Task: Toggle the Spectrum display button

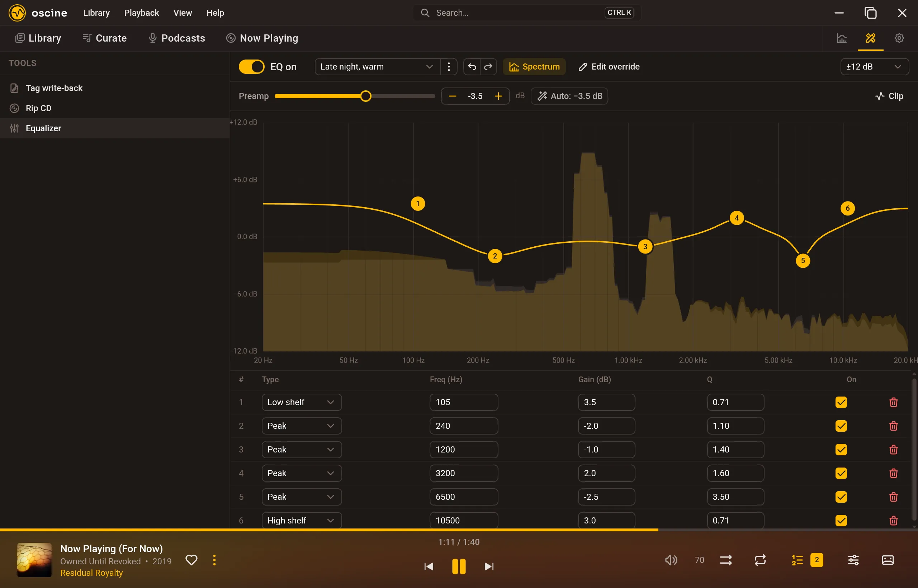Action: 534,67
